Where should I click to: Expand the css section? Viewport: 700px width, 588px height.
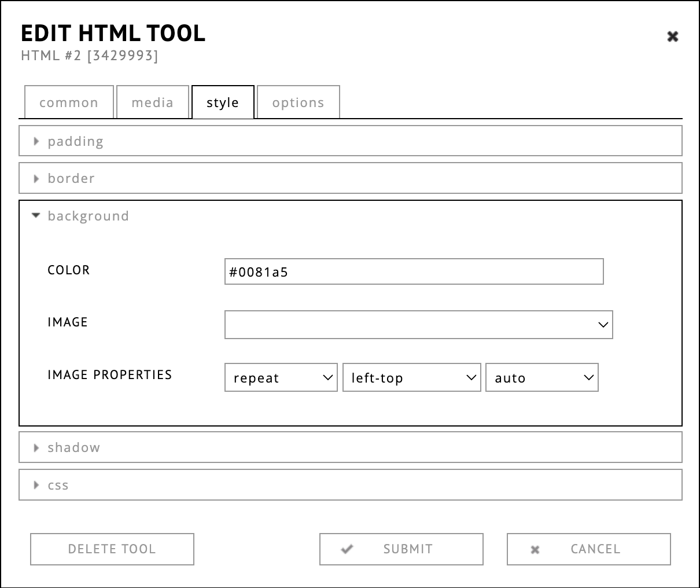pyautogui.click(x=58, y=485)
